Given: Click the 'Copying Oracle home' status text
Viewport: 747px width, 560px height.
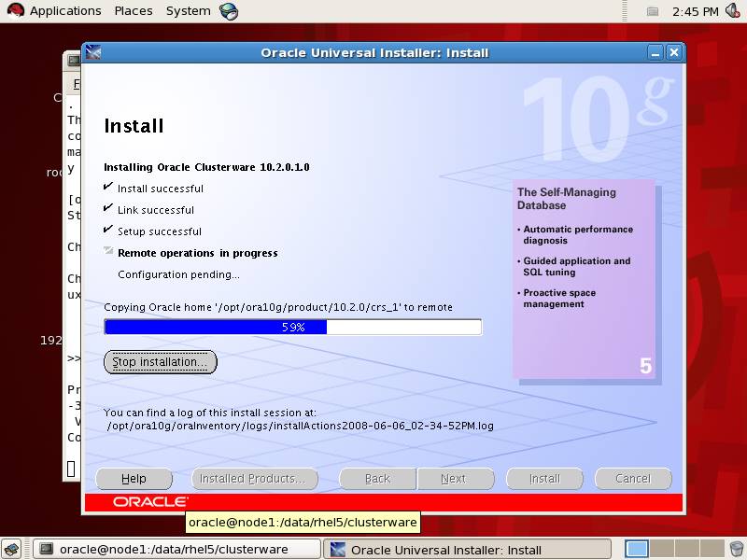Looking at the screenshot, I should coord(278,307).
